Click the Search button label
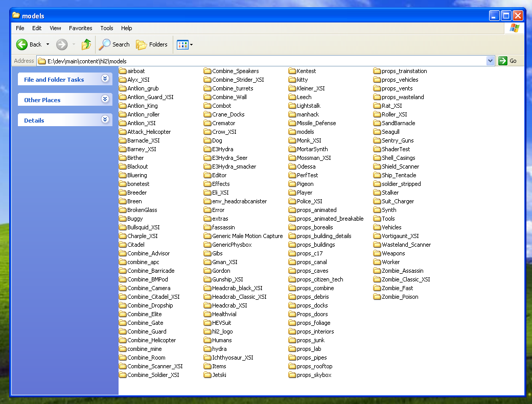Image resolution: width=532 pixels, height=404 pixels. (x=121, y=44)
